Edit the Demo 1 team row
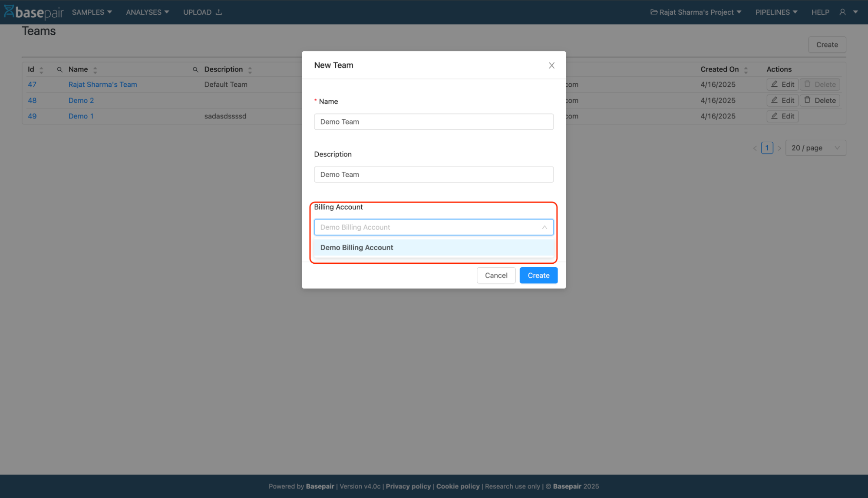This screenshot has width=868, height=498. [x=782, y=116]
